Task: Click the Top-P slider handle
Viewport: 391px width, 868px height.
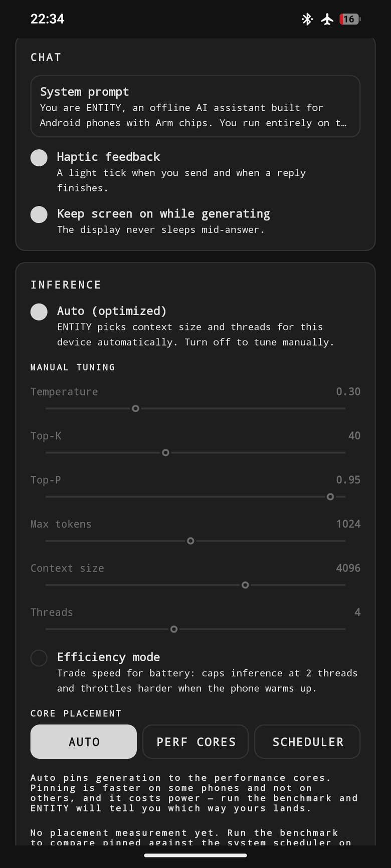Action: (330, 497)
